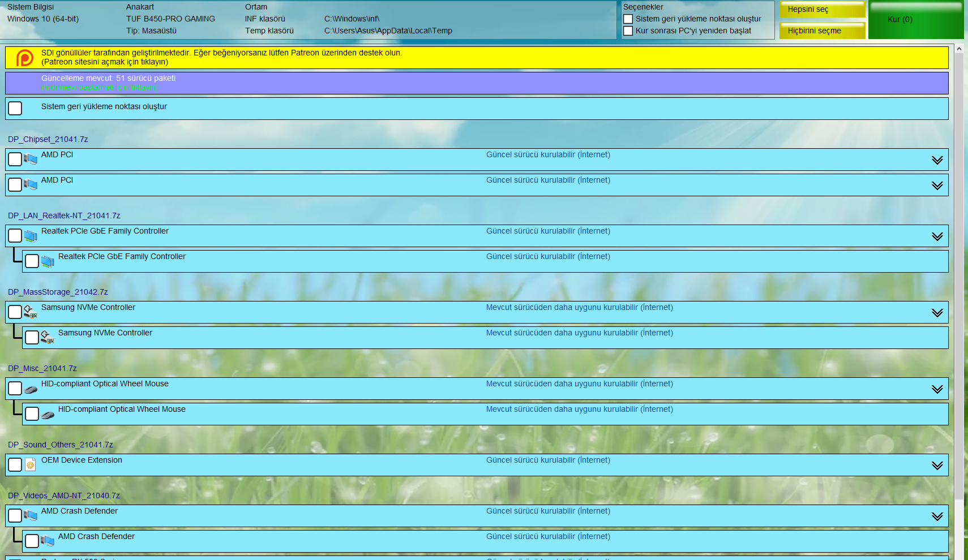
Task: Click the 'TUF B450-PRO GAMING' motherboard text
Action: point(170,19)
